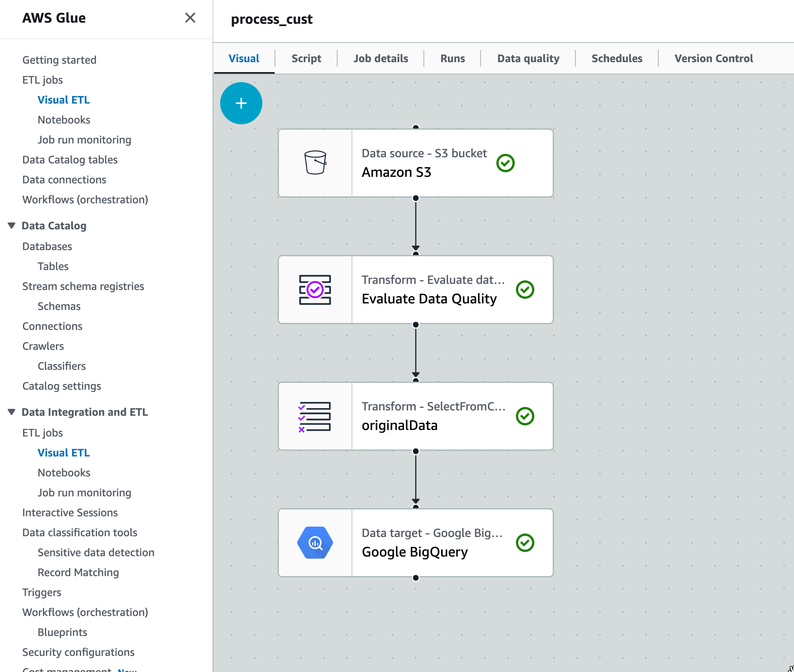Open the Version Control tab
The image size is (794, 672).
714,58
